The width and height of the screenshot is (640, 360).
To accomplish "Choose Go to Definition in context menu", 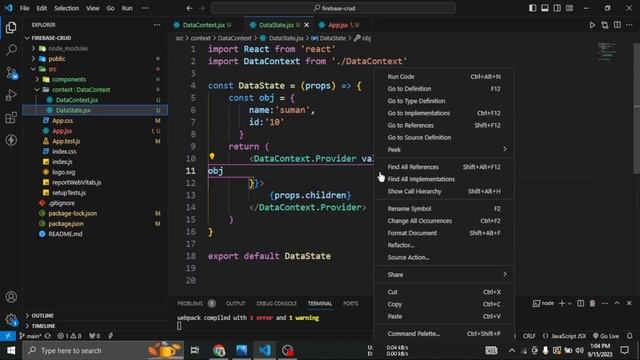I will coord(444,89).
